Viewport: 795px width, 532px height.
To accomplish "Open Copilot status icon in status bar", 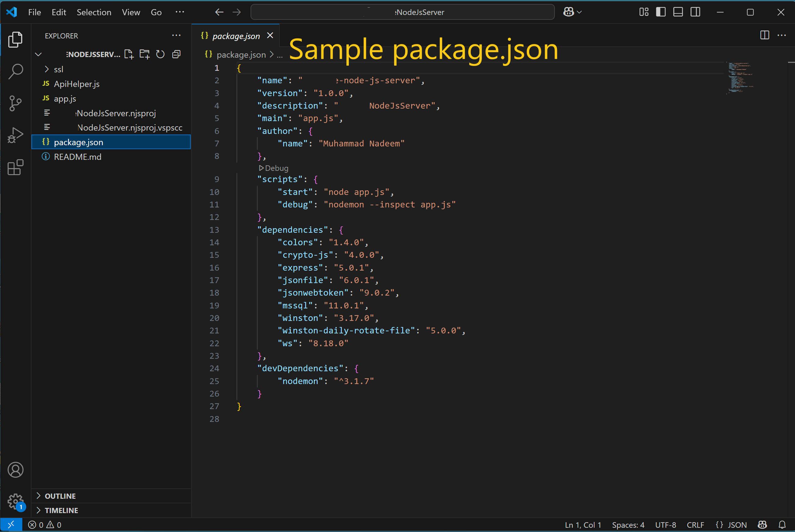I will point(762,525).
